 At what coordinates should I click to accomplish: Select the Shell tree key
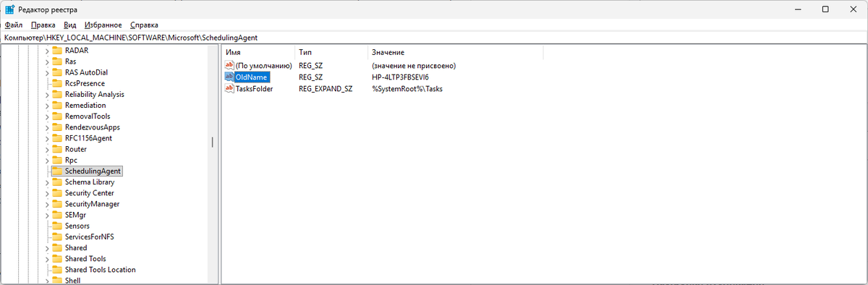coord(72,280)
